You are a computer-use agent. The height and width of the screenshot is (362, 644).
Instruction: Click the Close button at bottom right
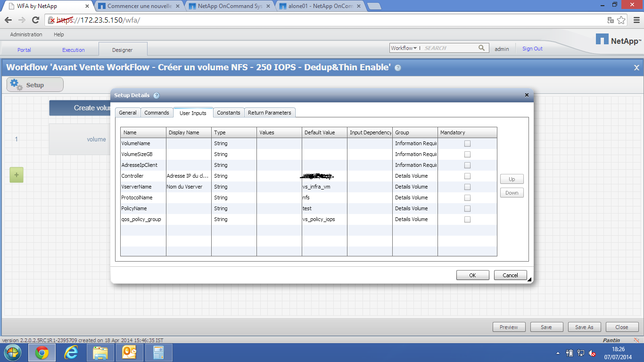tap(622, 327)
